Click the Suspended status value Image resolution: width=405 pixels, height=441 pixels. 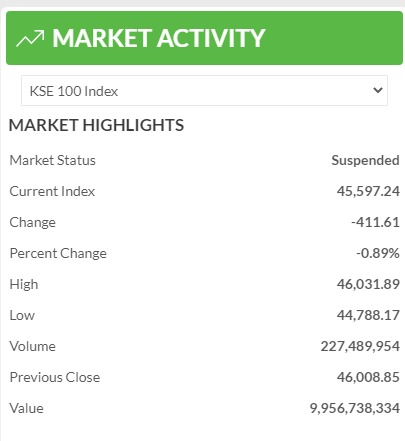365,160
